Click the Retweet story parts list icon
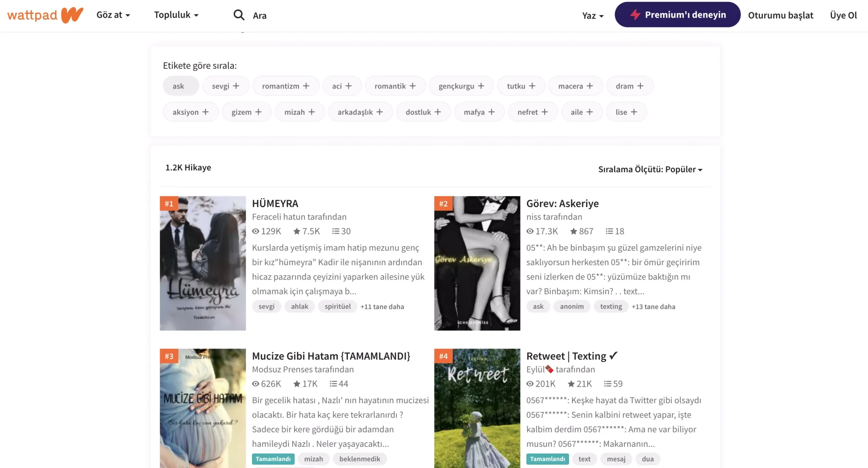 608,384
